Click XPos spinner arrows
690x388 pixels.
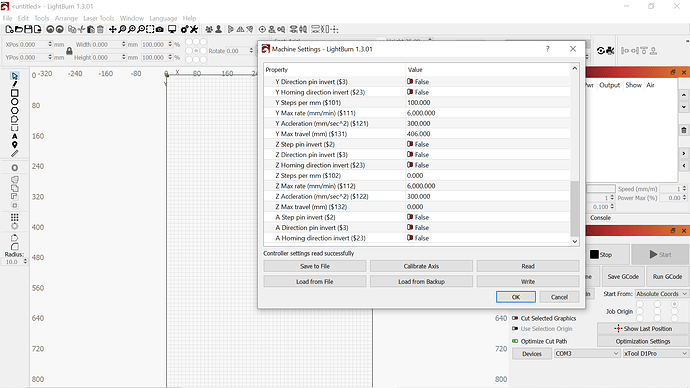click(x=50, y=44)
